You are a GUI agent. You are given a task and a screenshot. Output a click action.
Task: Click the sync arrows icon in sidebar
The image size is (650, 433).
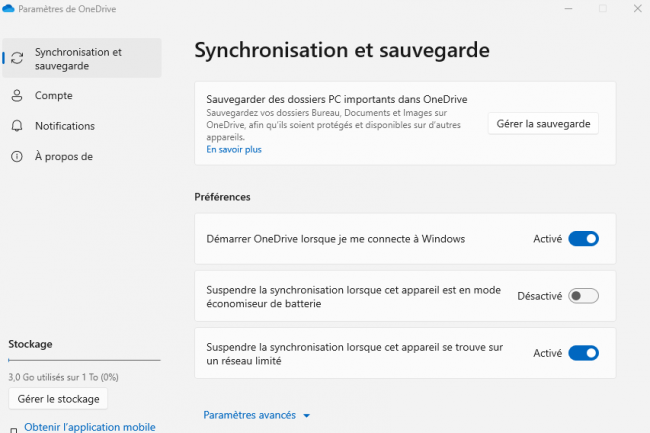17,58
